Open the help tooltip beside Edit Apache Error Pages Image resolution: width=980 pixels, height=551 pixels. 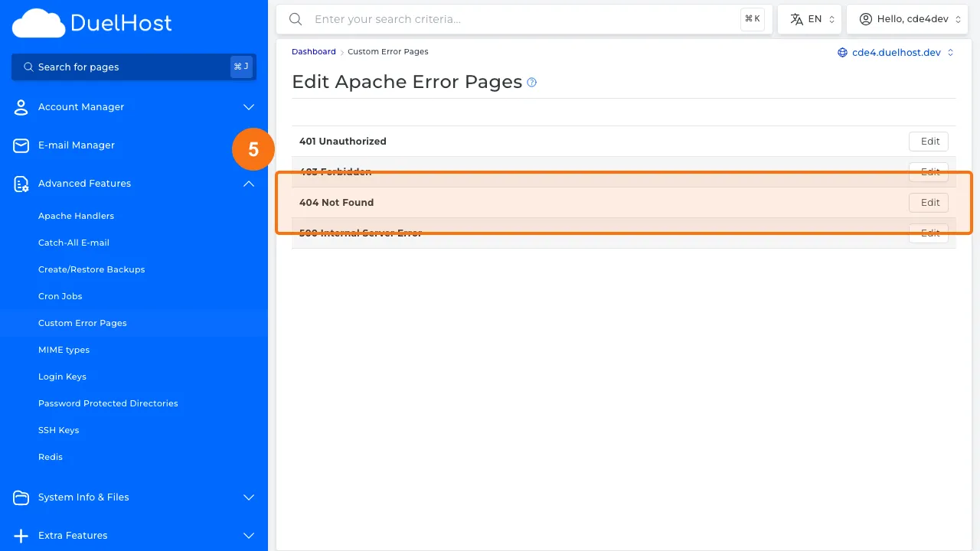[531, 83]
